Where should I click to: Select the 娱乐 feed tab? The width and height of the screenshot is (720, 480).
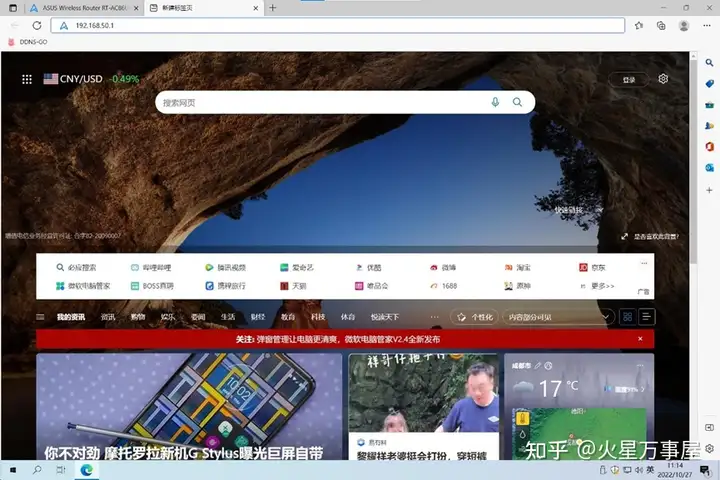[x=168, y=317]
